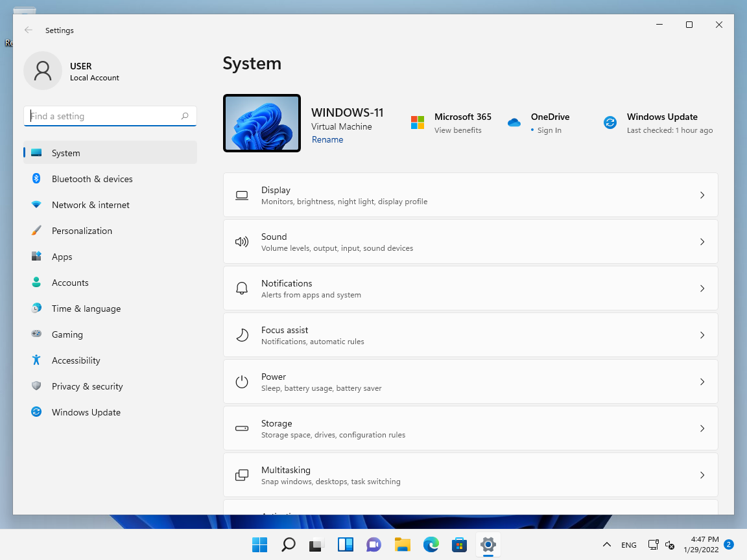Expand Display settings chevron
Image resolution: width=747 pixels, height=560 pixels.
pos(702,195)
